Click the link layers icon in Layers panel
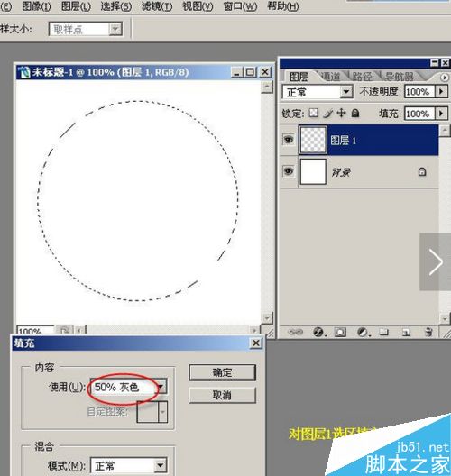The width and height of the screenshot is (451, 476). click(296, 332)
